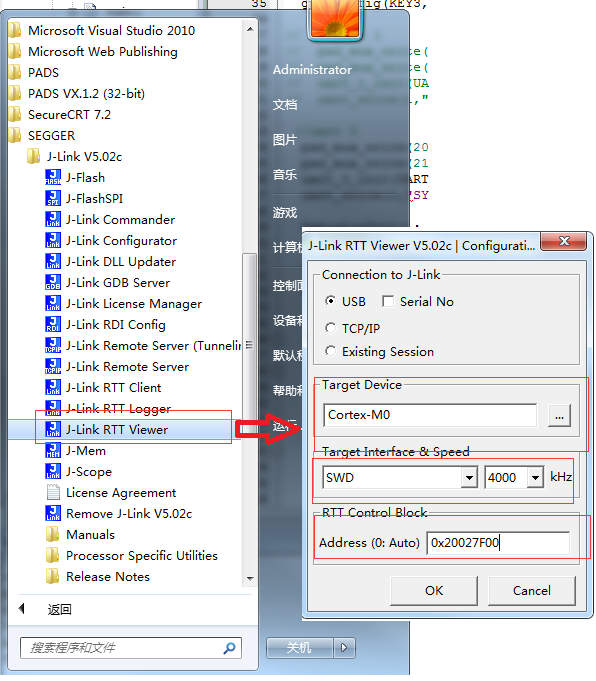This screenshot has height=681, width=596.
Task: Click Cancel in RTT Viewer configuration
Action: pos(532,591)
